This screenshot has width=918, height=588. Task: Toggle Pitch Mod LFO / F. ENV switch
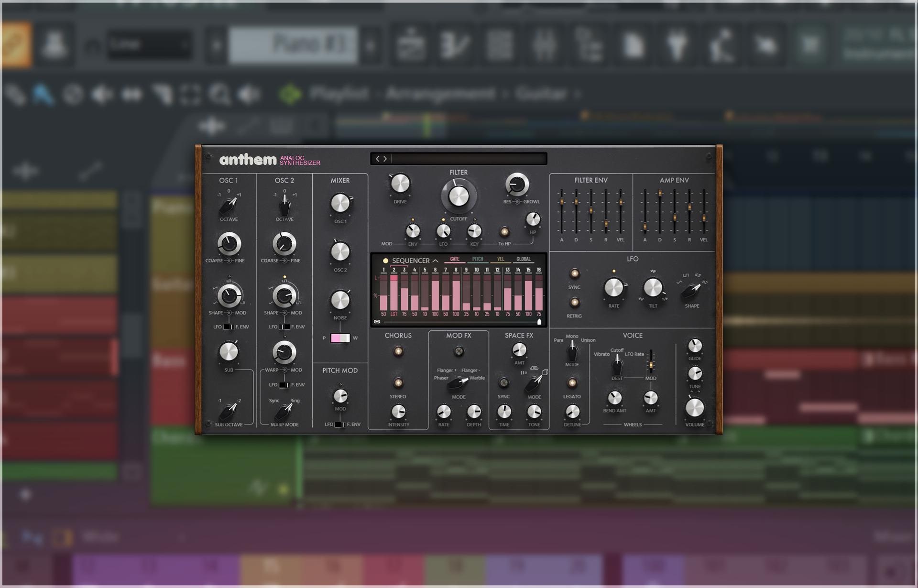339,425
